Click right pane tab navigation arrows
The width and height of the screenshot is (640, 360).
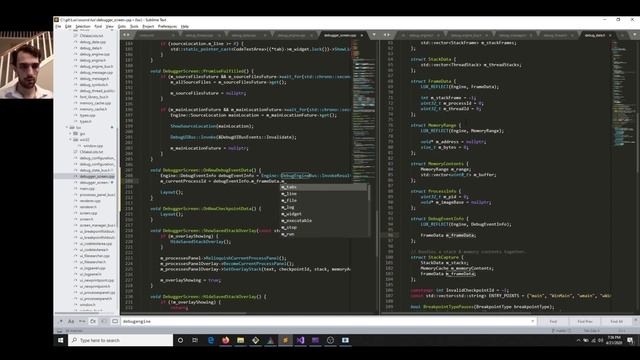pos(386,35)
